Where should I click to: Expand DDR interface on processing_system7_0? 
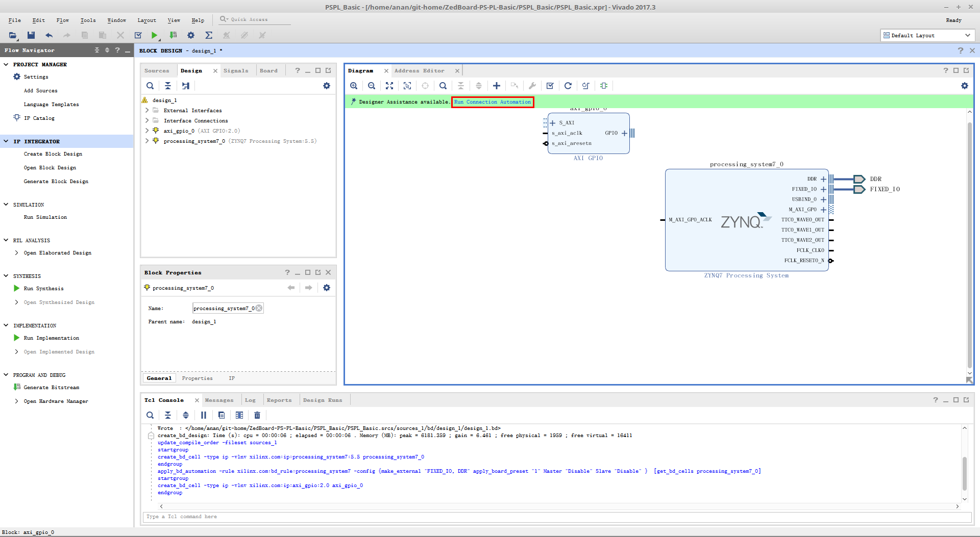(823, 179)
